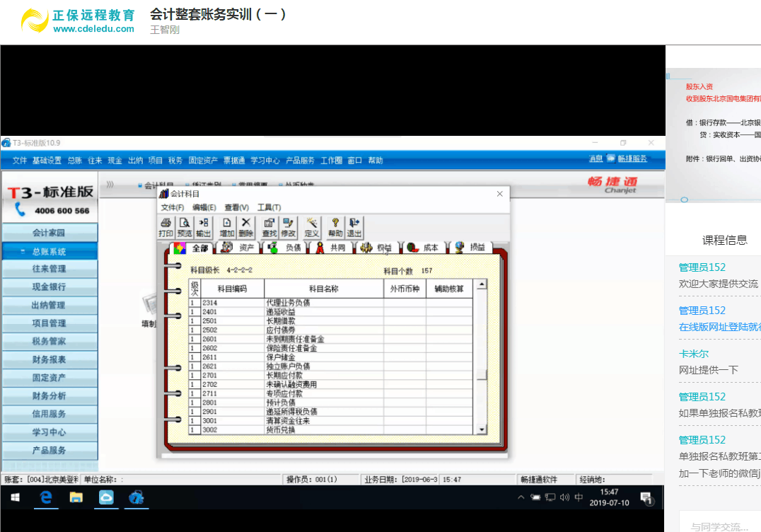Image resolution: width=761 pixels, height=532 pixels.
Task: Select the 2501 长期借款 account row
Action: (x=297, y=320)
